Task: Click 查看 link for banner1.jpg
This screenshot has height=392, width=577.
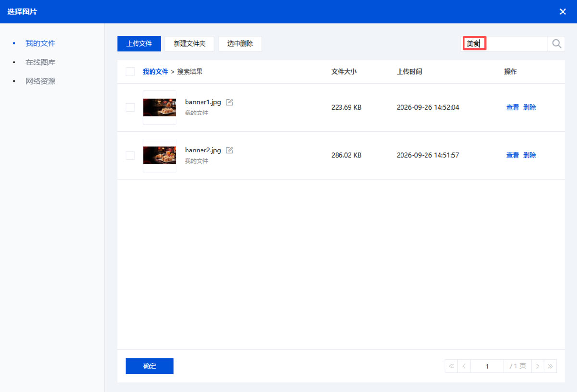Action: coord(513,107)
